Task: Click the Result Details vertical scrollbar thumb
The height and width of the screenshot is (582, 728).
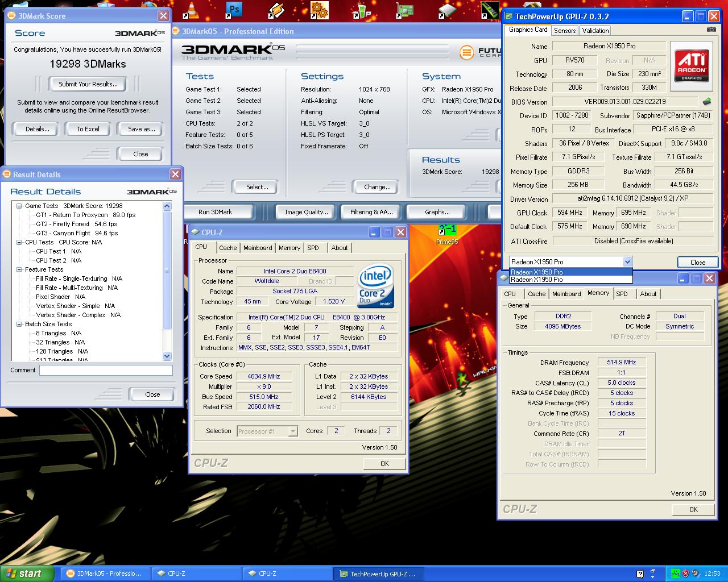Action: [x=167, y=270]
